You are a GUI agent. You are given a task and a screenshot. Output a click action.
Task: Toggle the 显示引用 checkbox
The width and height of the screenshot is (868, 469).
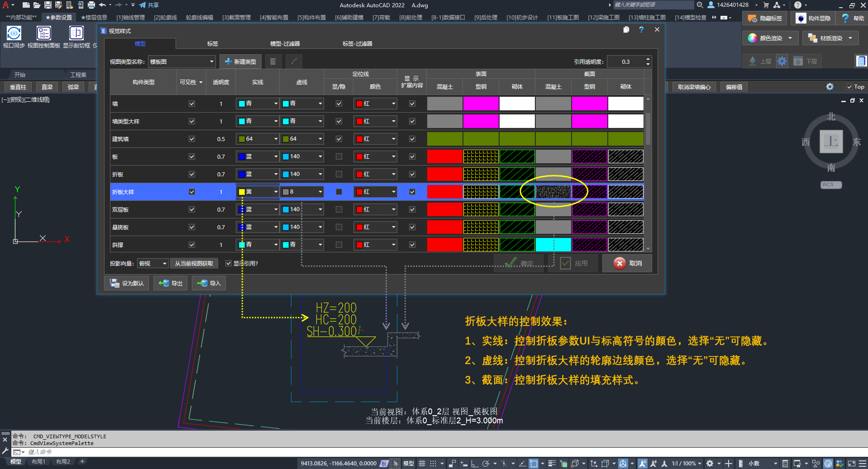[228, 263]
